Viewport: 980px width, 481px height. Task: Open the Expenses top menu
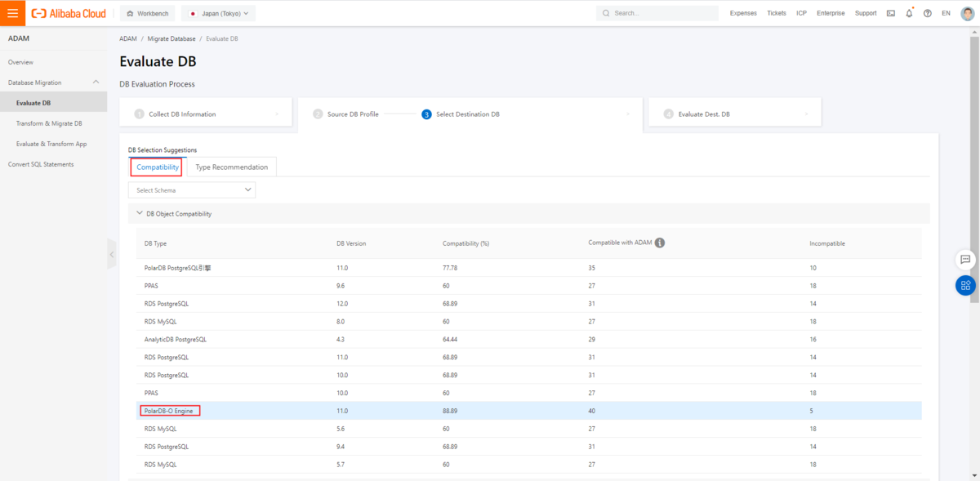(x=743, y=13)
